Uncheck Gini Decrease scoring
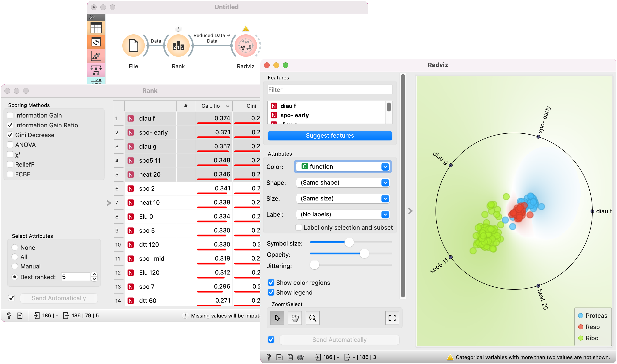 (10, 135)
